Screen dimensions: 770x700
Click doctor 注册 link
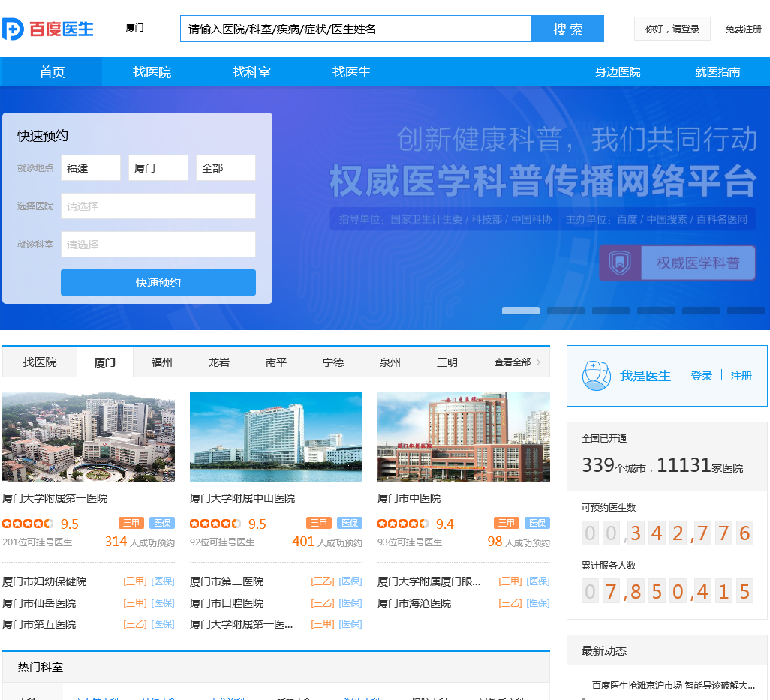pyautogui.click(x=741, y=376)
